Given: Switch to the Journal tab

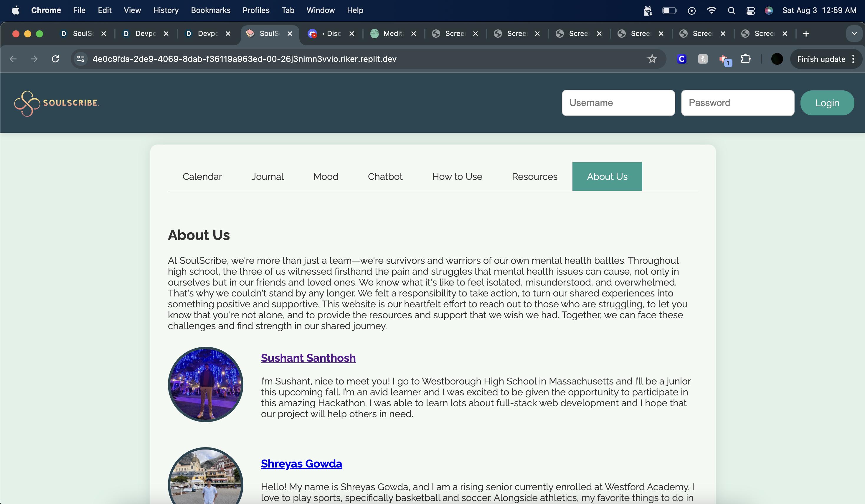Looking at the screenshot, I should [268, 176].
